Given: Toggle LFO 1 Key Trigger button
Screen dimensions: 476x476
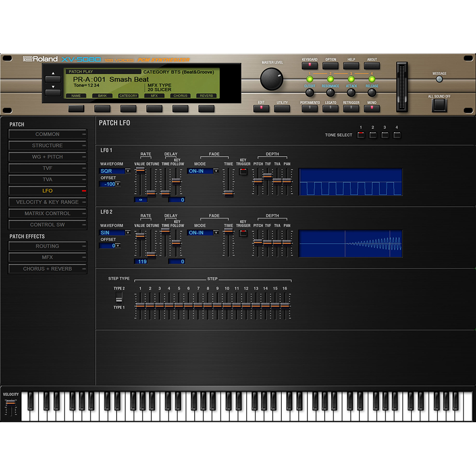Looking at the screenshot, I should 243,171.
